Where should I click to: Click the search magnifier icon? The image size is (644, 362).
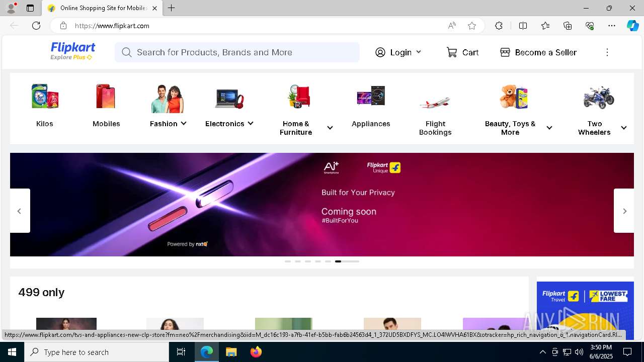[x=127, y=52]
